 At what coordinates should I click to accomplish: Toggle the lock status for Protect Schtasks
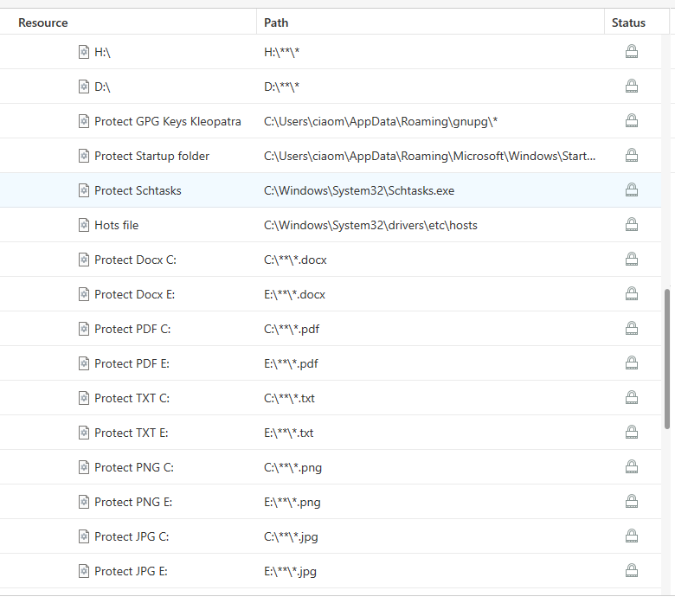pyautogui.click(x=632, y=190)
